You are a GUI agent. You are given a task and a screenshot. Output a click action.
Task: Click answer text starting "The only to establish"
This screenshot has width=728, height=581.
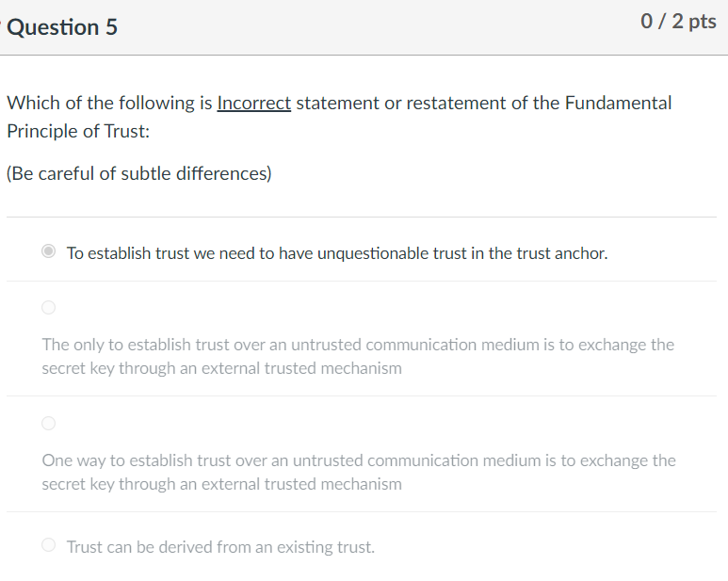tap(358, 345)
